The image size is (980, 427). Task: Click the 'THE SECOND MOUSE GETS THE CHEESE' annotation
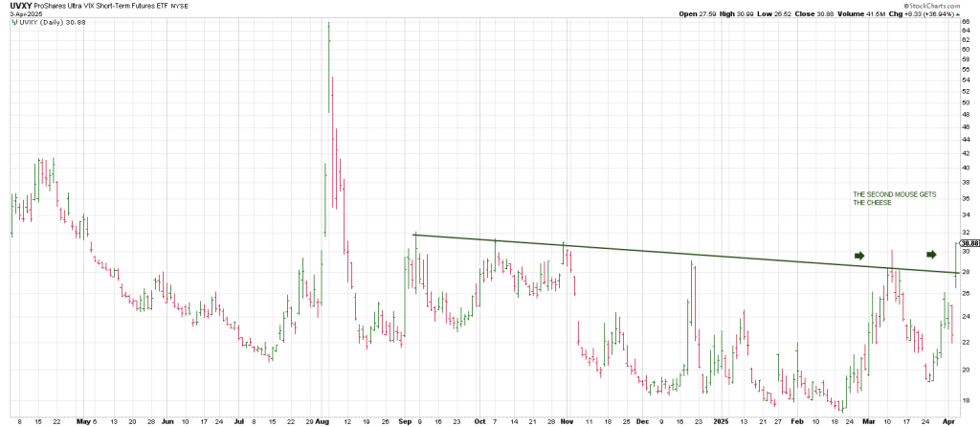click(893, 198)
